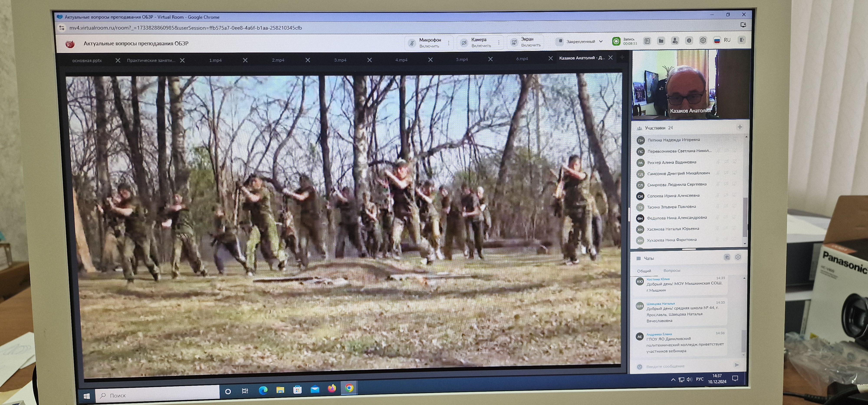Open chat settings gear icon
This screenshot has width=868, height=405.
[738, 257]
